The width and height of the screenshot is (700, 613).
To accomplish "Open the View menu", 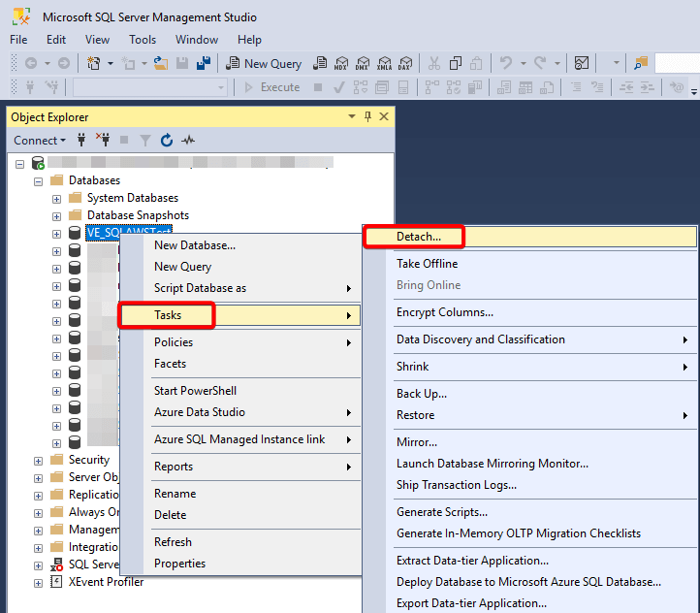I will 97,40.
